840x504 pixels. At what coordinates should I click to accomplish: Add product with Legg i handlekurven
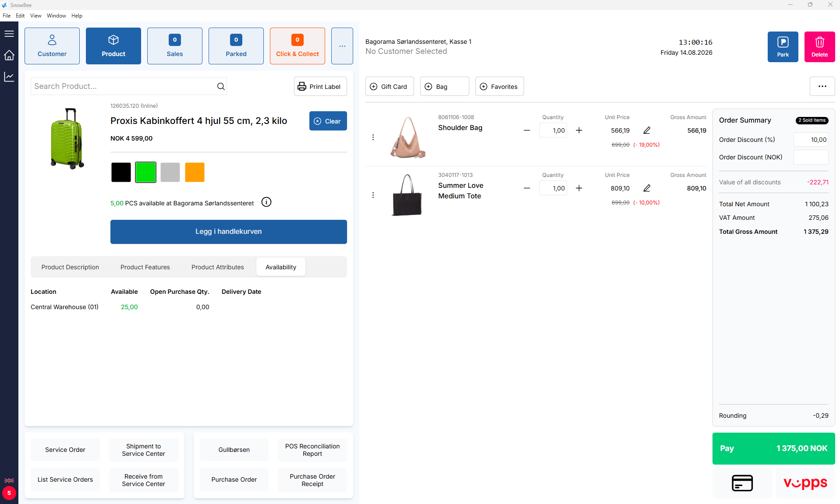[x=229, y=232]
